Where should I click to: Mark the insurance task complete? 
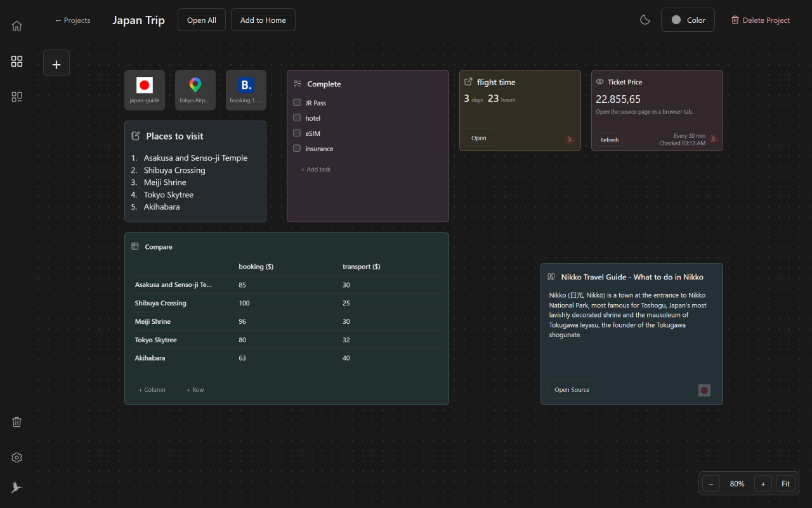297,148
